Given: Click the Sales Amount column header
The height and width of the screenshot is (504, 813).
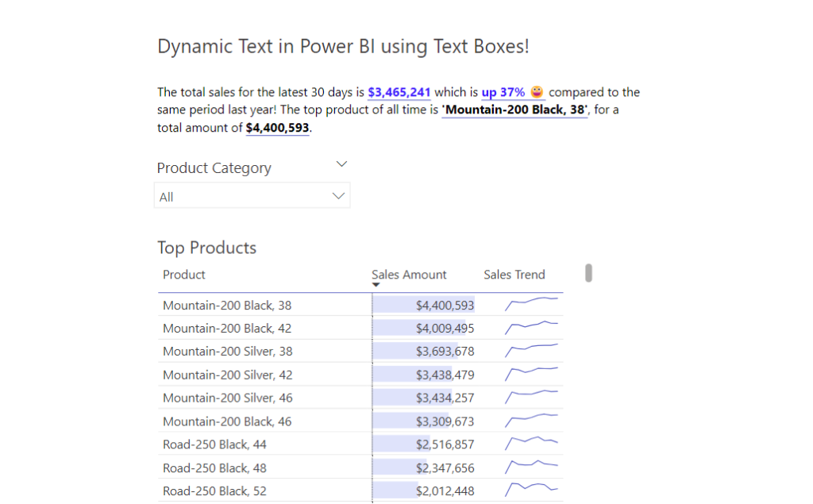Looking at the screenshot, I should coord(409,275).
